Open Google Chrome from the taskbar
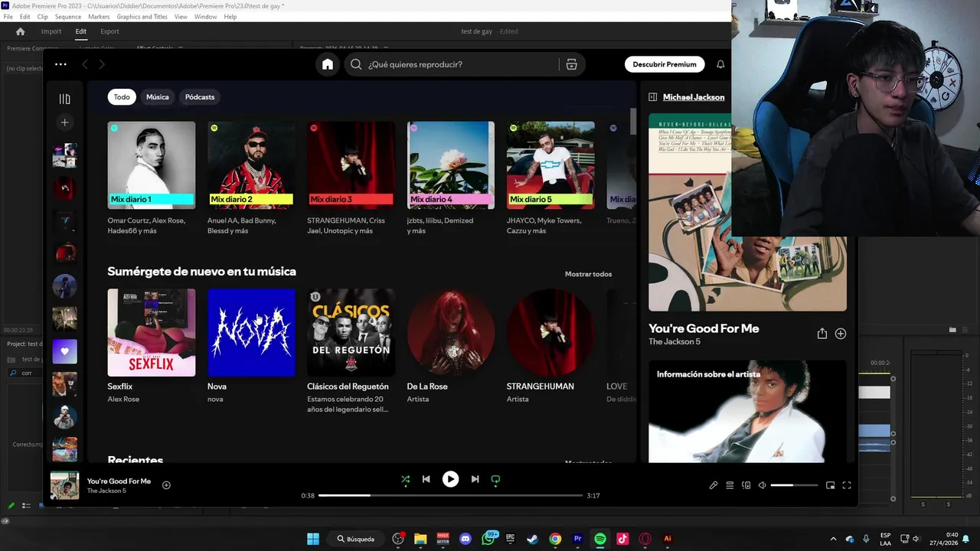 tap(555, 539)
